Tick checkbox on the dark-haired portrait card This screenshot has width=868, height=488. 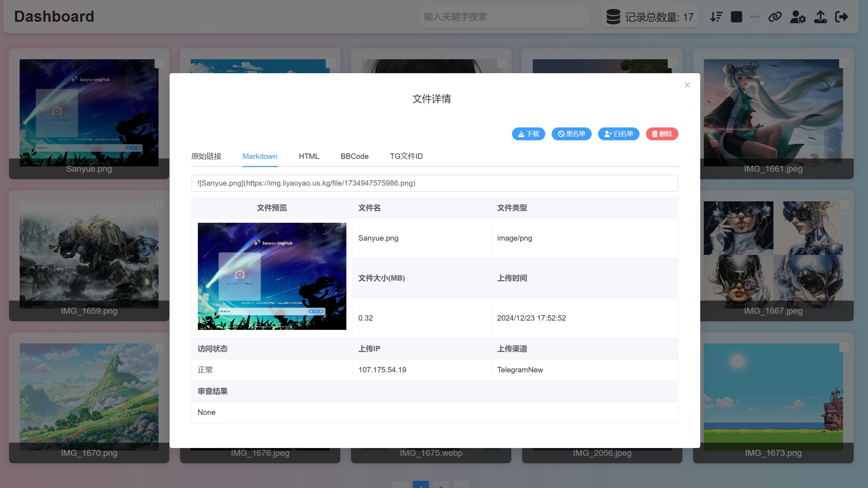(502, 63)
